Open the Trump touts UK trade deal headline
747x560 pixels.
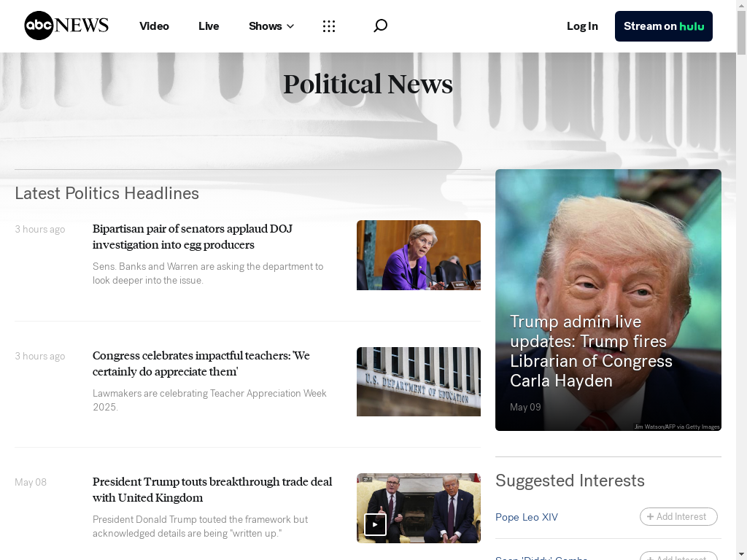pyautogui.click(x=212, y=489)
